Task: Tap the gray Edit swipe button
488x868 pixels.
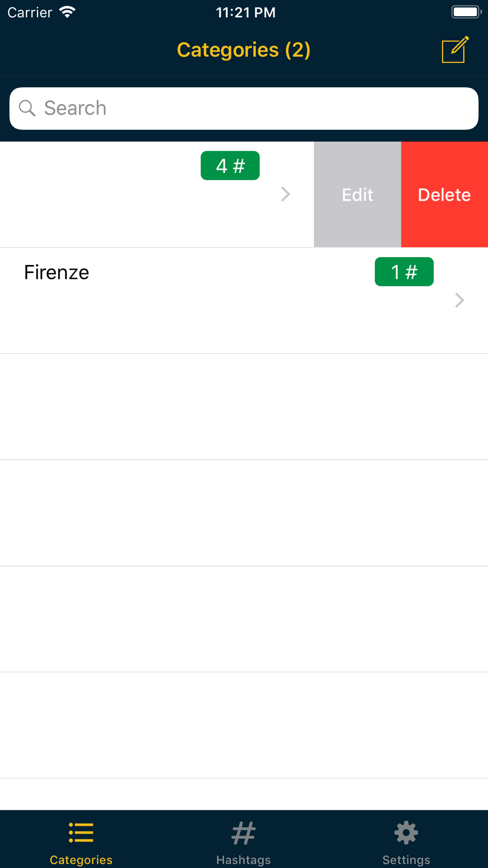Action: tap(357, 194)
